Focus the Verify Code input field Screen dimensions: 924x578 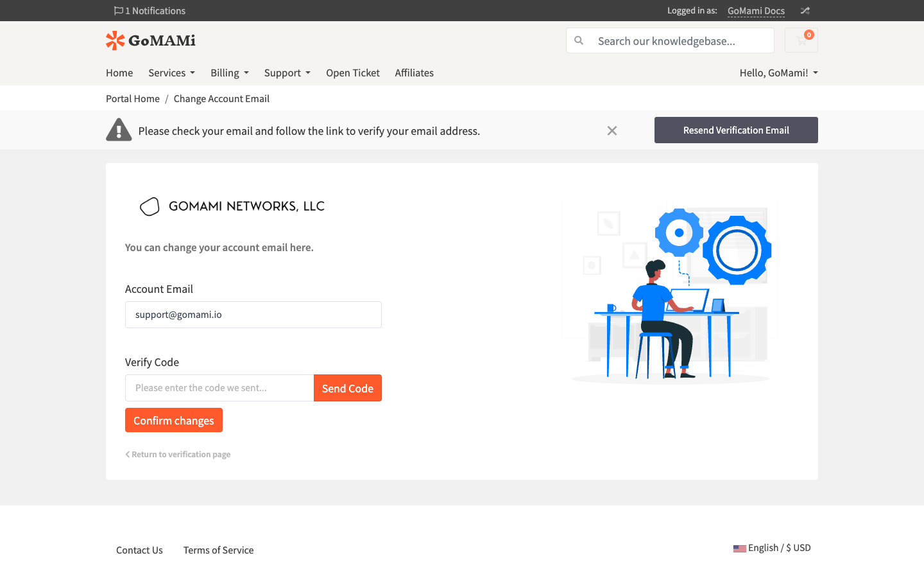pyautogui.click(x=219, y=388)
